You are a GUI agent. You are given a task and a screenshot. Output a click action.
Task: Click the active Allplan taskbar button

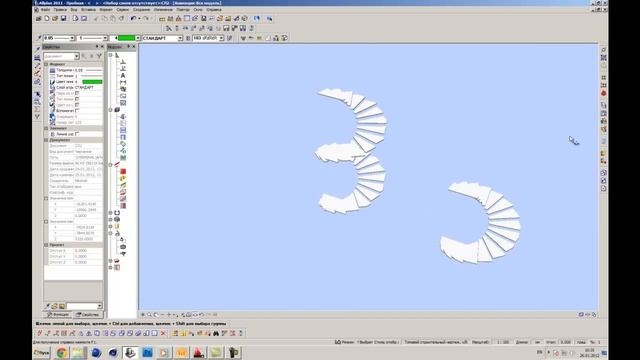[130, 353]
